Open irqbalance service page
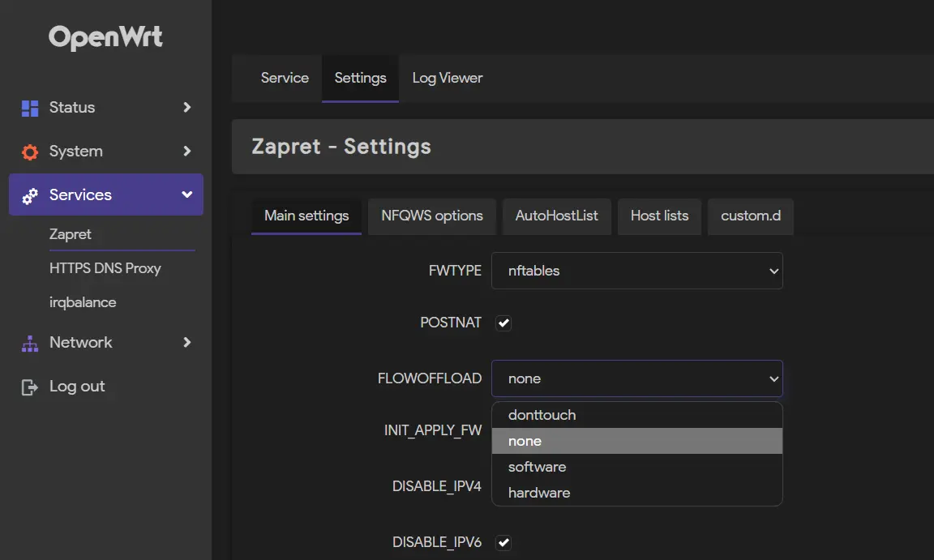 click(x=83, y=302)
